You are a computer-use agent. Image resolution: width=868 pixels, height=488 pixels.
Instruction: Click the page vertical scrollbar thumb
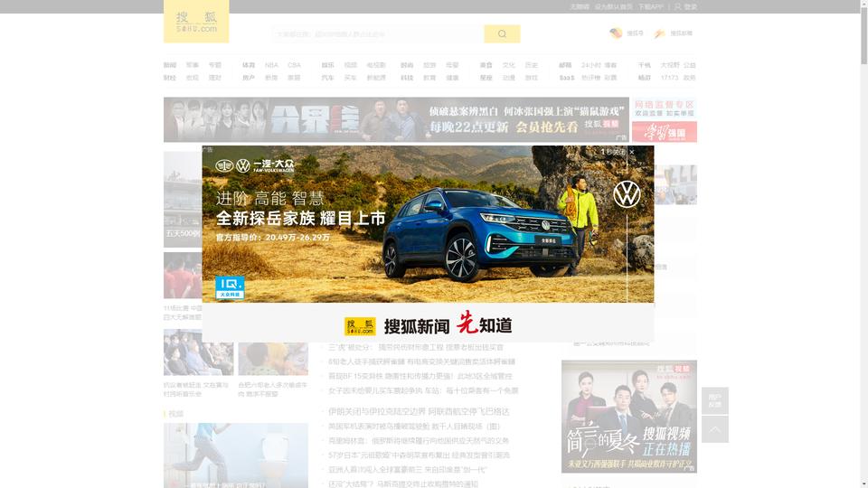coord(863,36)
